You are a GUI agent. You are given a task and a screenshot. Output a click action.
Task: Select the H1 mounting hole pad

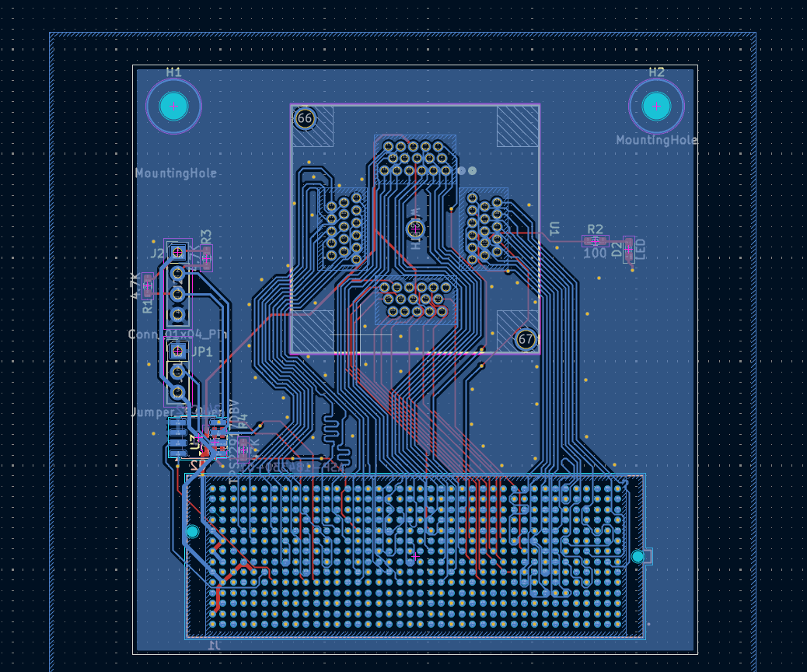174,106
